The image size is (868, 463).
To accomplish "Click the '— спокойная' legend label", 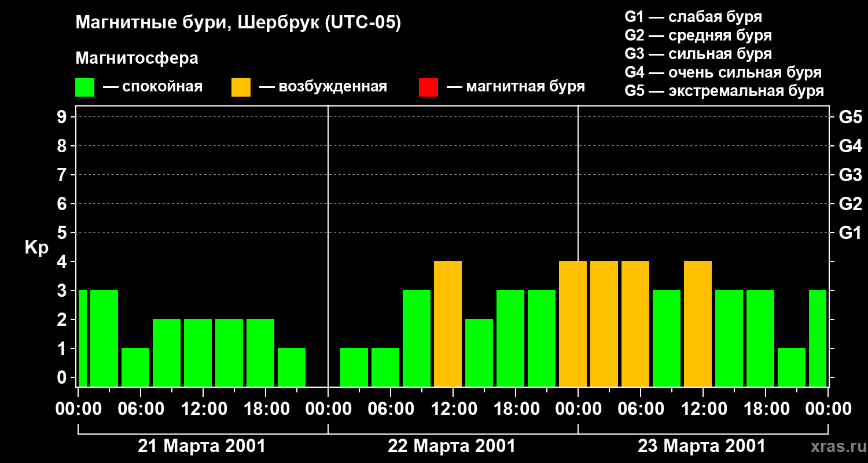I will [153, 87].
